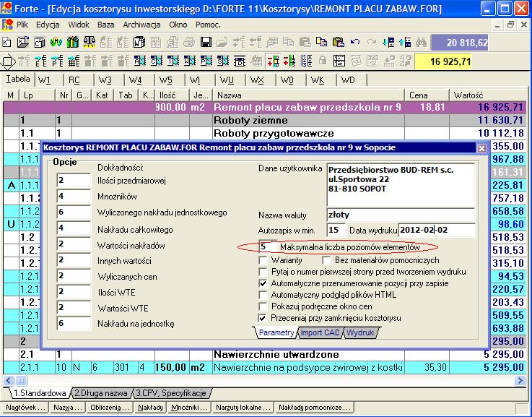Image resolution: width=532 pixels, height=417 pixels.
Task: Switch to the Wydruk dialog tab
Action: pos(360,332)
